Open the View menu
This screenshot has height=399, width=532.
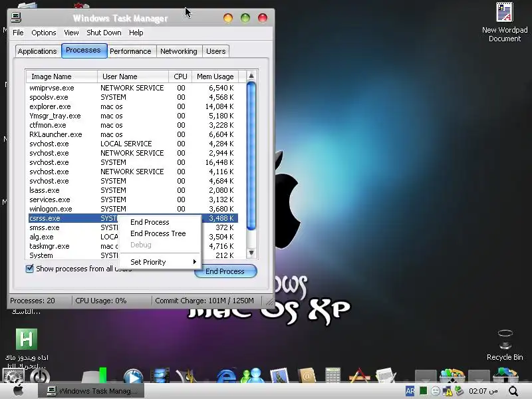pos(71,33)
